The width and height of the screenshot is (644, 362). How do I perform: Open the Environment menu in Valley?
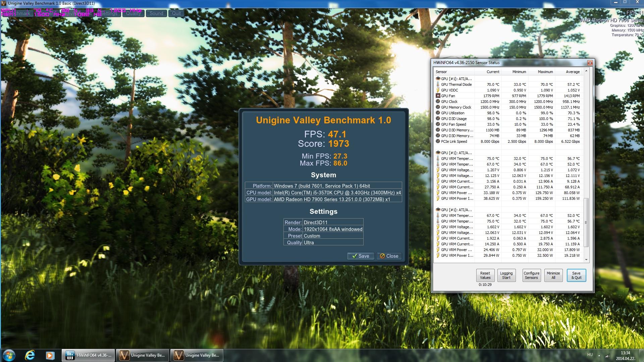(78, 13)
